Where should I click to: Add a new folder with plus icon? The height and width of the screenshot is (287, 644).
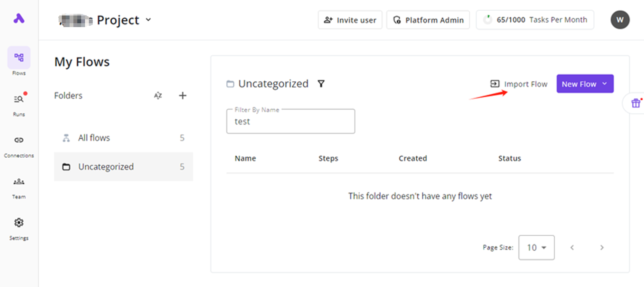pyautogui.click(x=183, y=95)
